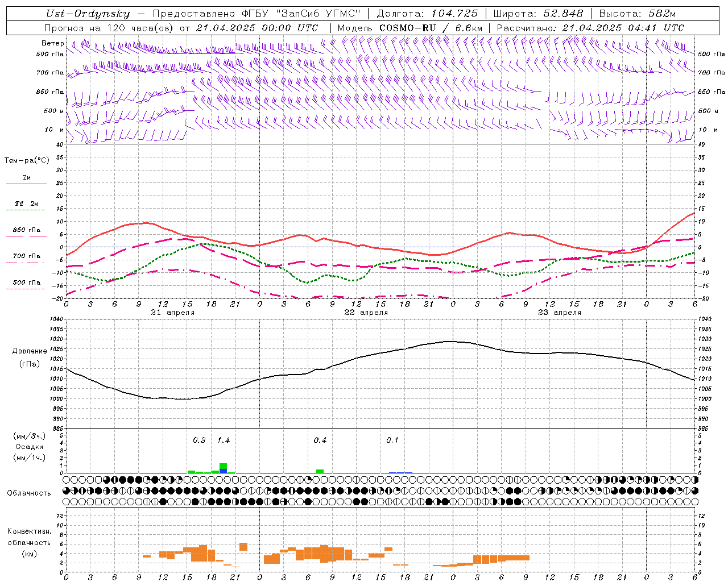The width and height of the screenshot is (728, 582).
Task: Click the Модель COSMO-RU / 6.6км label
Action: [409, 28]
